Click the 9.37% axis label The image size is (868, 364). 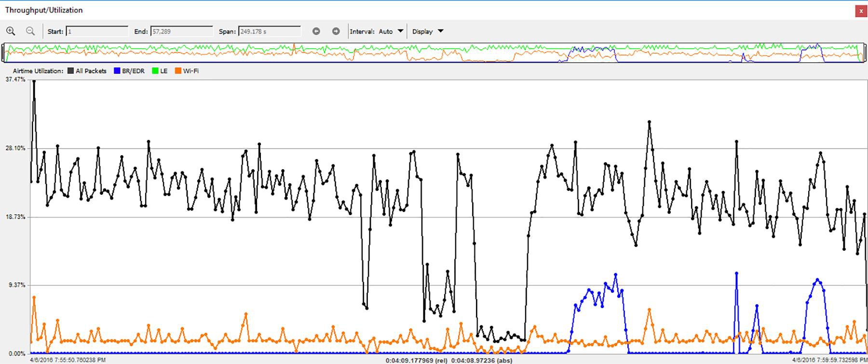pos(17,285)
